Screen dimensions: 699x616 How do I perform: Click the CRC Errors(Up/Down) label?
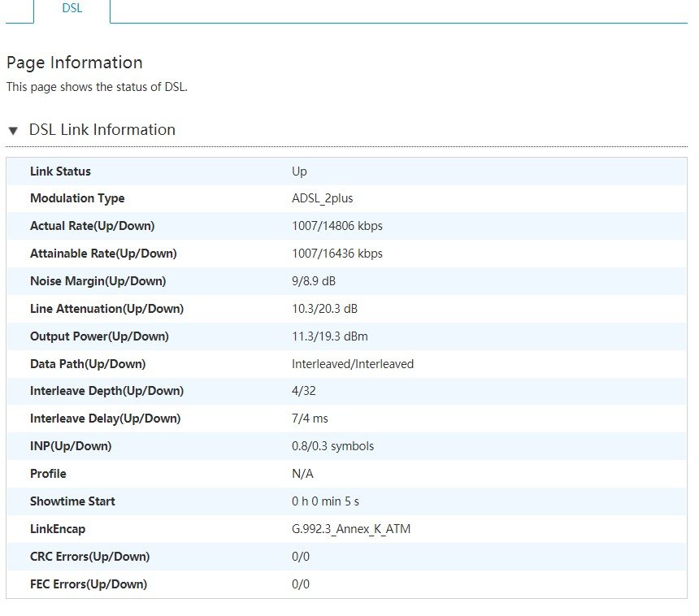[89, 557]
